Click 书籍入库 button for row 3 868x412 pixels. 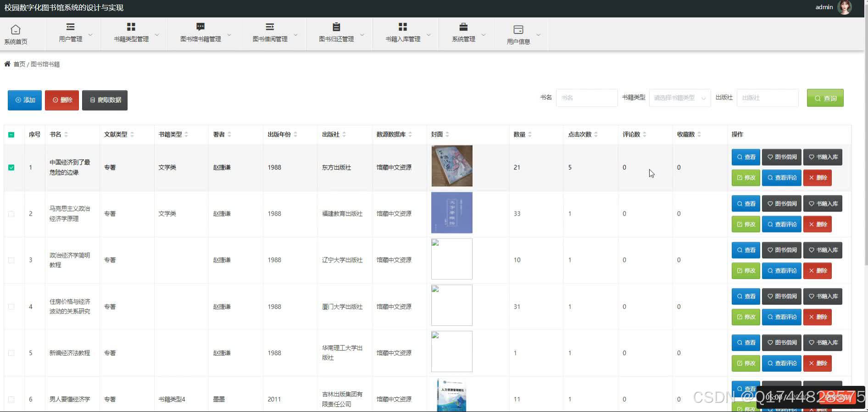coord(823,250)
